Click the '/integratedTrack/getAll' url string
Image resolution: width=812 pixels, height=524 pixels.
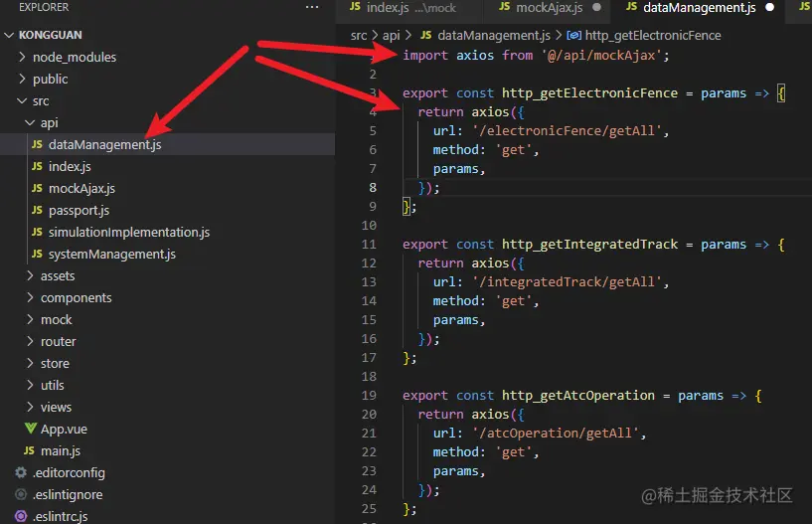pyautogui.click(x=567, y=282)
